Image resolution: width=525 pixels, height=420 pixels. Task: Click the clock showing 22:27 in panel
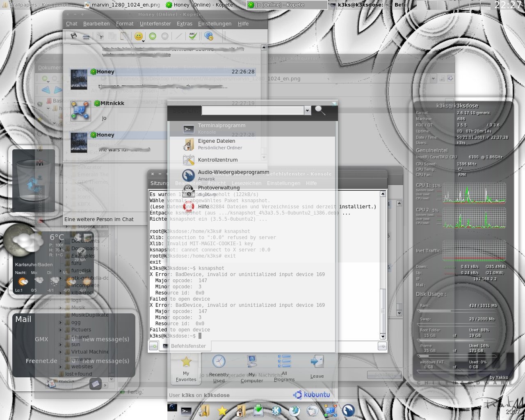[x=508, y=5]
